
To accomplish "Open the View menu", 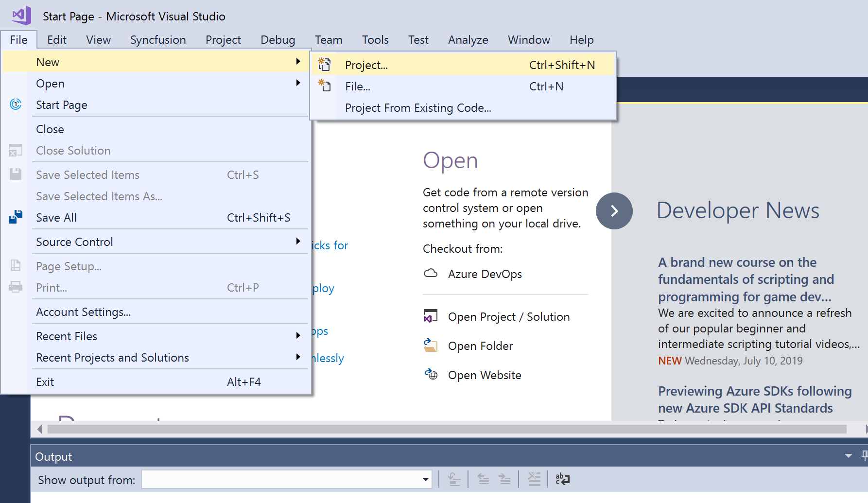I will (x=98, y=40).
